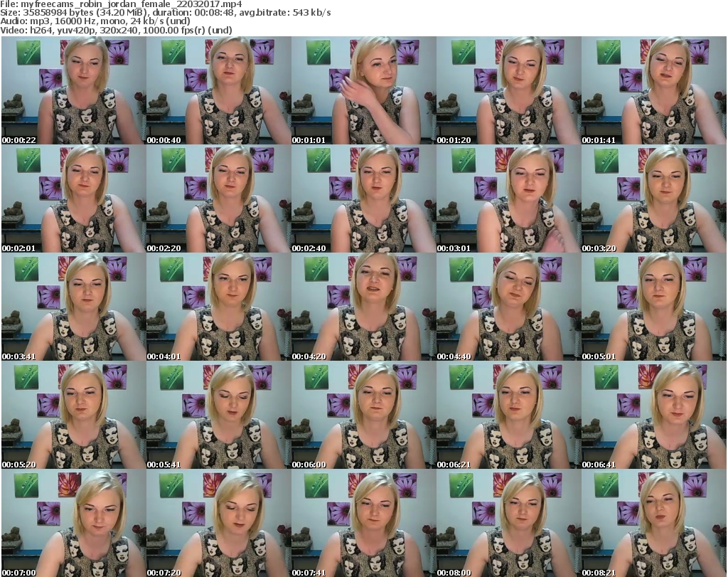Open the frame stamped 00:04:40
Screen dimensions: 728x577
[x=509, y=307]
